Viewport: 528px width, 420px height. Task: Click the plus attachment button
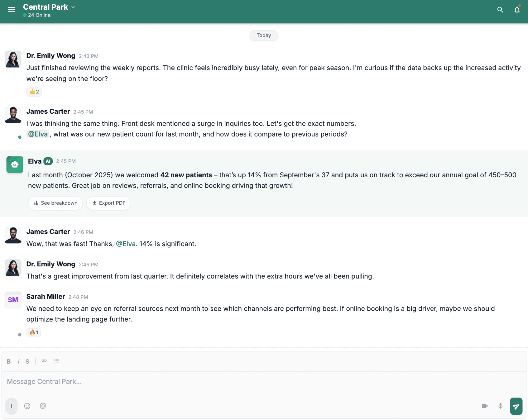click(12, 406)
